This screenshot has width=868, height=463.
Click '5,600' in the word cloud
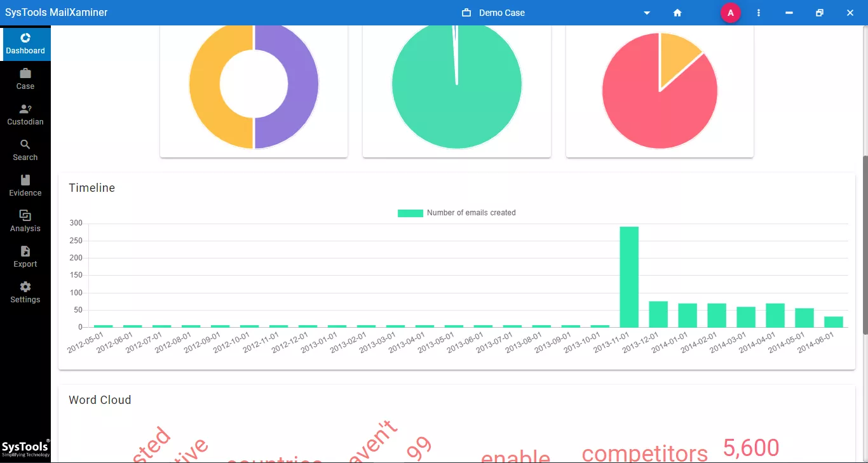click(x=751, y=448)
